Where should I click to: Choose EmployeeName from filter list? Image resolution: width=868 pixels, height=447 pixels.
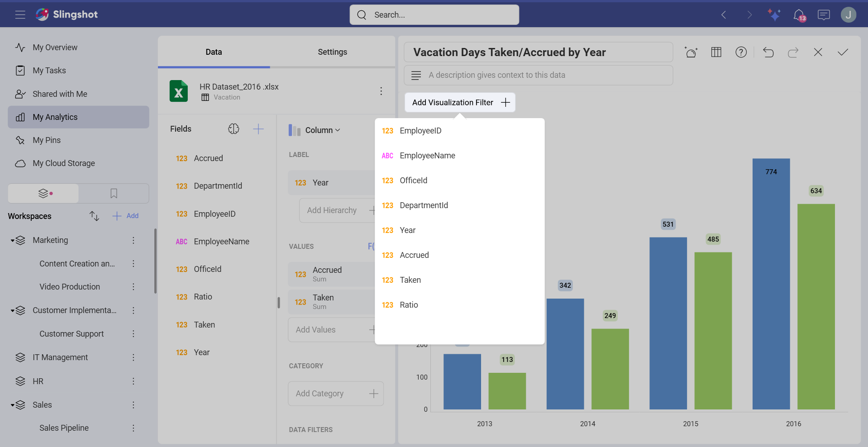pos(460,156)
